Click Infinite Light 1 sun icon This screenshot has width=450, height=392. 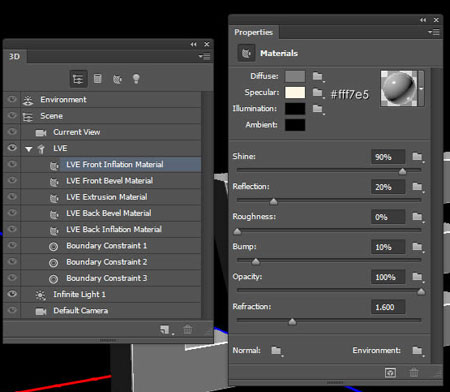tap(41, 295)
